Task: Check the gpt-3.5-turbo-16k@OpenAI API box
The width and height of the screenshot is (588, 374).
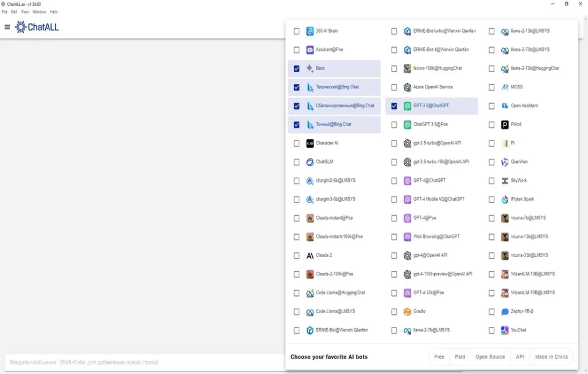Action: pyautogui.click(x=394, y=162)
